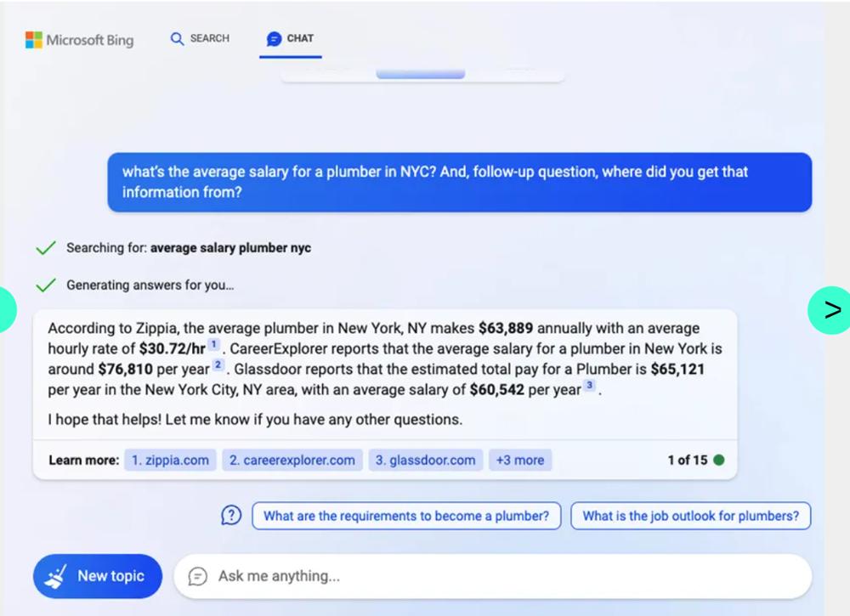
Task: Click the 'Generating answers for you...' line
Action: pyautogui.click(x=150, y=285)
